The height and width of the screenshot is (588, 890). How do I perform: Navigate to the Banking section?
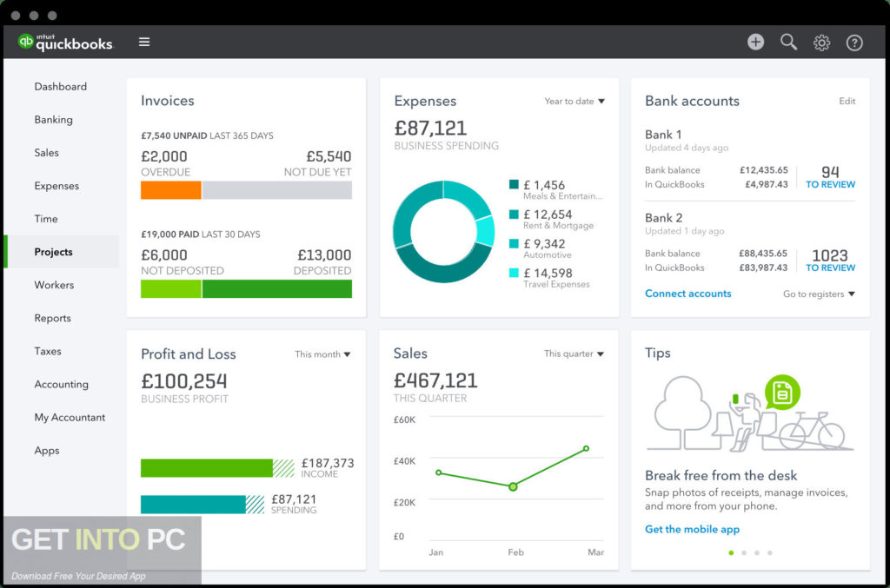point(54,119)
